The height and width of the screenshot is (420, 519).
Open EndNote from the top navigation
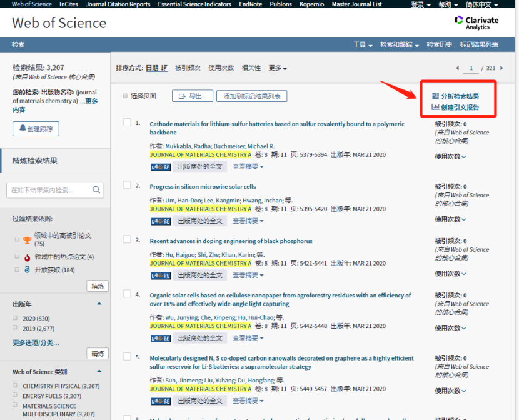pyautogui.click(x=251, y=4)
